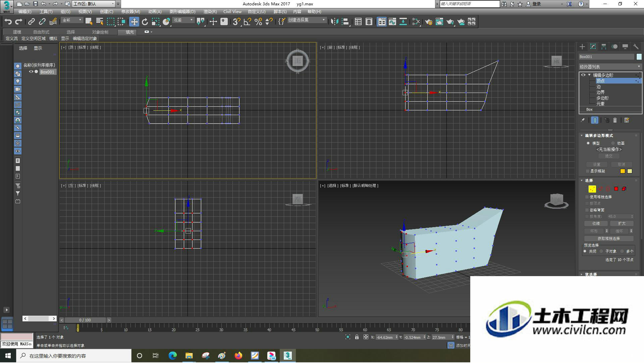Switch to Hierarchy command panel icon
The height and width of the screenshot is (363, 644).
604,47
